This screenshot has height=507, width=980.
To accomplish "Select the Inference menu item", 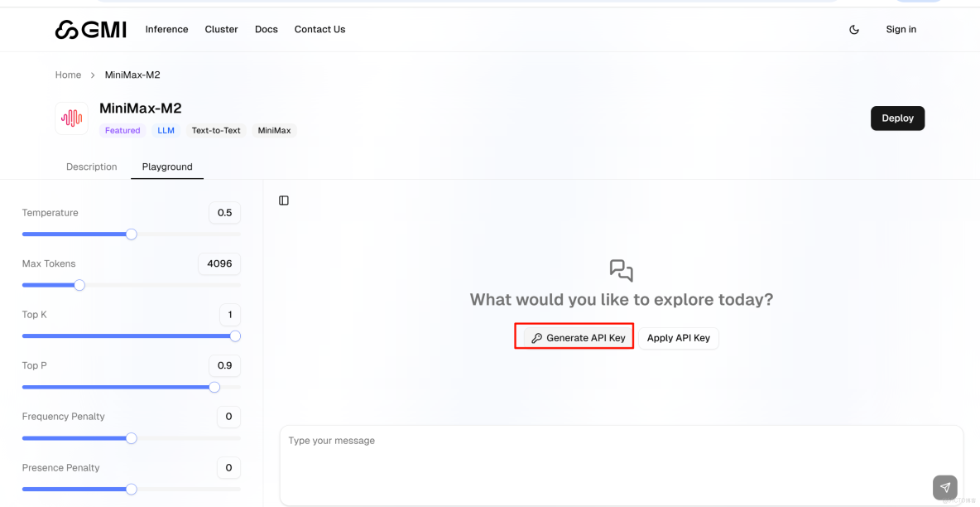I will coord(166,29).
